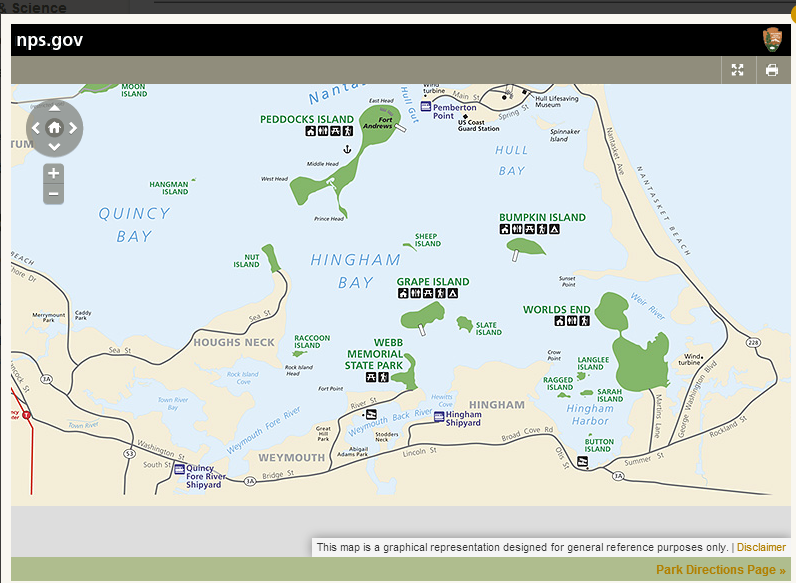796x583 pixels.
Task: Click the route 228 highway marker
Action: (x=753, y=342)
